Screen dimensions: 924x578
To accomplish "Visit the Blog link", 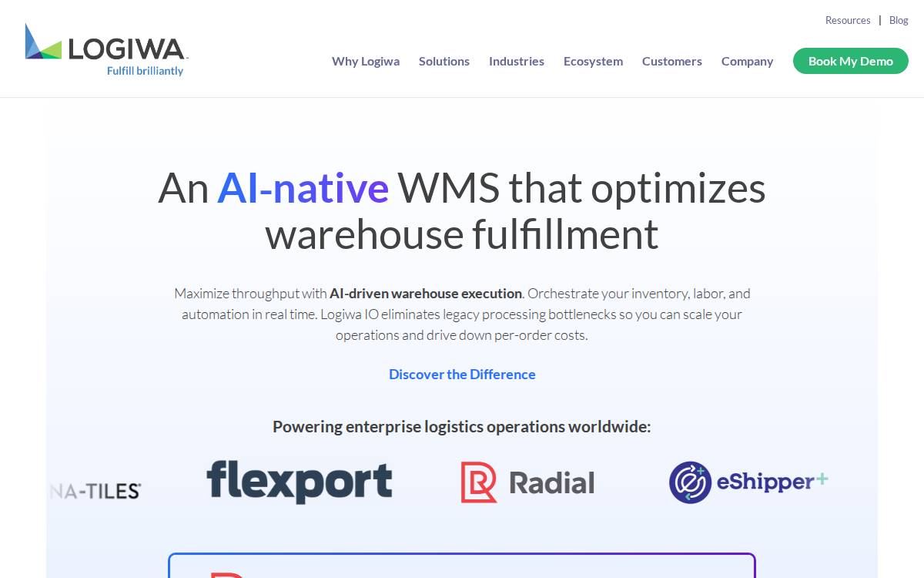I will point(899,20).
